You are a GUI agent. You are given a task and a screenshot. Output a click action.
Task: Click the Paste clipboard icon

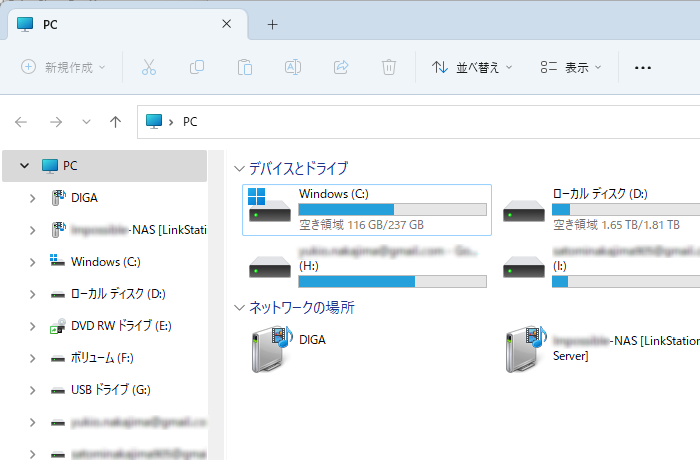point(245,67)
